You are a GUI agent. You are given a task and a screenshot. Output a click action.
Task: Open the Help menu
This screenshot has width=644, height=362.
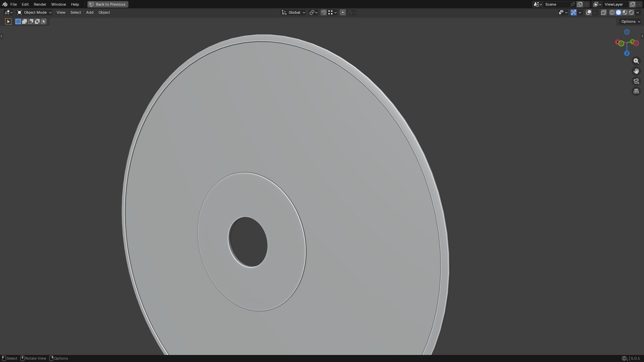[75, 4]
